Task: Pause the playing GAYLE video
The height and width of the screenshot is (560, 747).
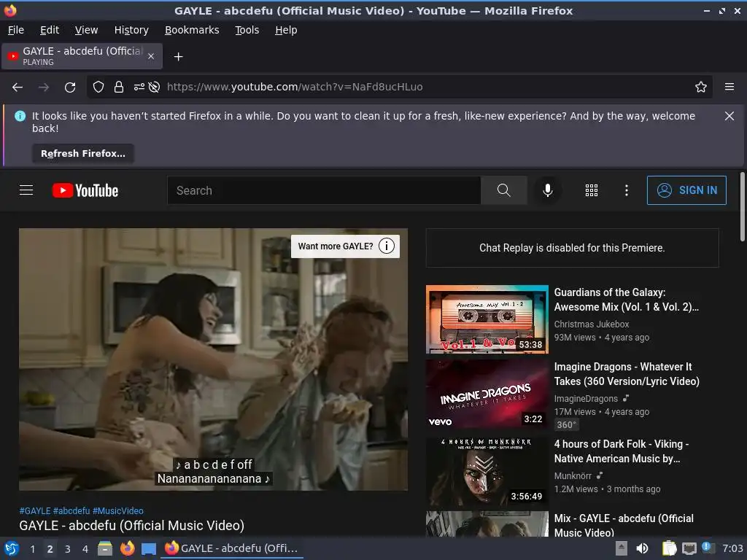Action: coord(214,359)
